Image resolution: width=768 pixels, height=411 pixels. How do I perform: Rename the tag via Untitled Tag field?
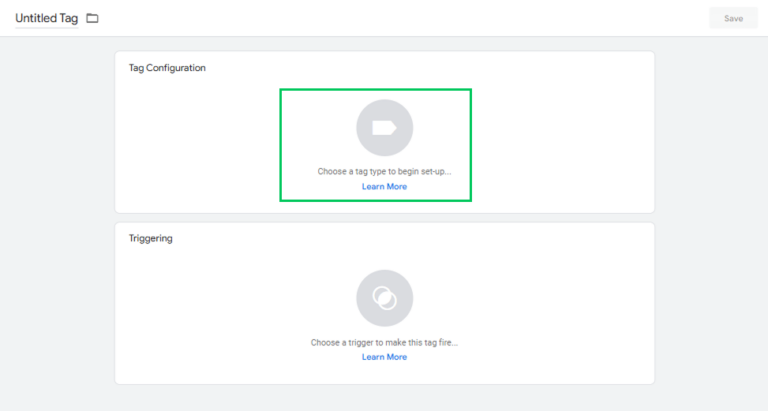pyautogui.click(x=47, y=19)
